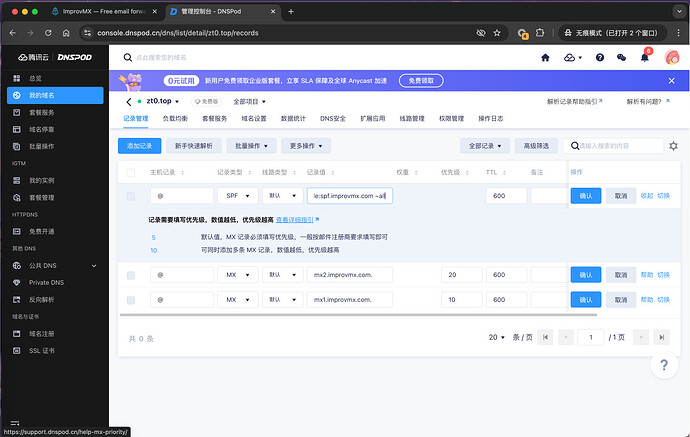This screenshot has height=437, width=690.
Task: Switch to the DNS安全 tab
Action: point(333,119)
